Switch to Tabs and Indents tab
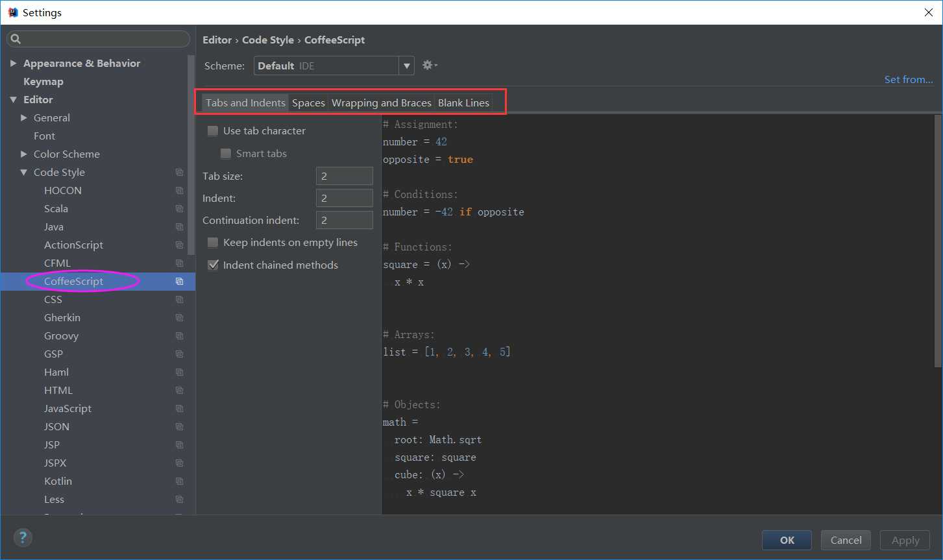The height and width of the screenshot is (560, 943). click(x=245, y=103)
